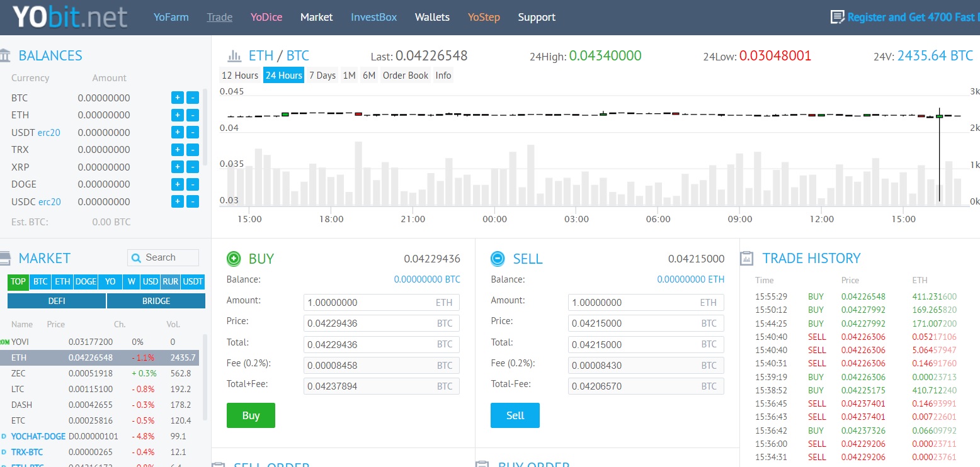Screen dimensions: 980x467
Task: Switch chart to 12 Hours
Action: click(x=240, y=75)
